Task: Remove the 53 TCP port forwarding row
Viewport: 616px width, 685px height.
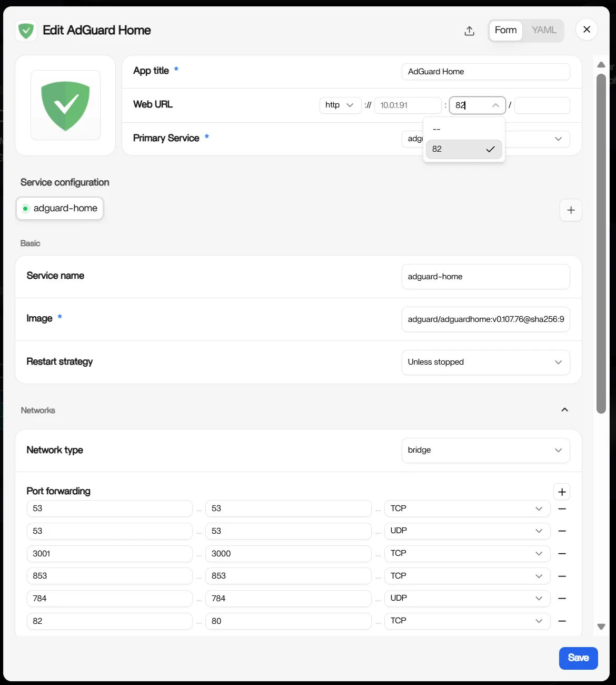Action: click(562, 509)
